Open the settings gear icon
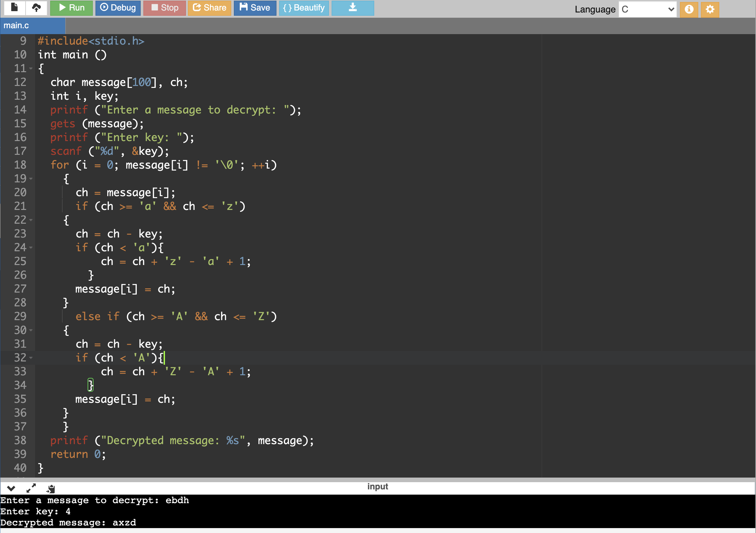This screenshot has height=533, width=756. tap(710, 9)
